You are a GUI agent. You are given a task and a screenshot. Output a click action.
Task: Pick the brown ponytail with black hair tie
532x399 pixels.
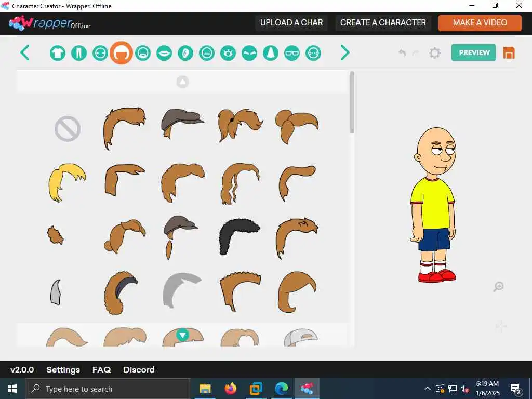point(240,125)
